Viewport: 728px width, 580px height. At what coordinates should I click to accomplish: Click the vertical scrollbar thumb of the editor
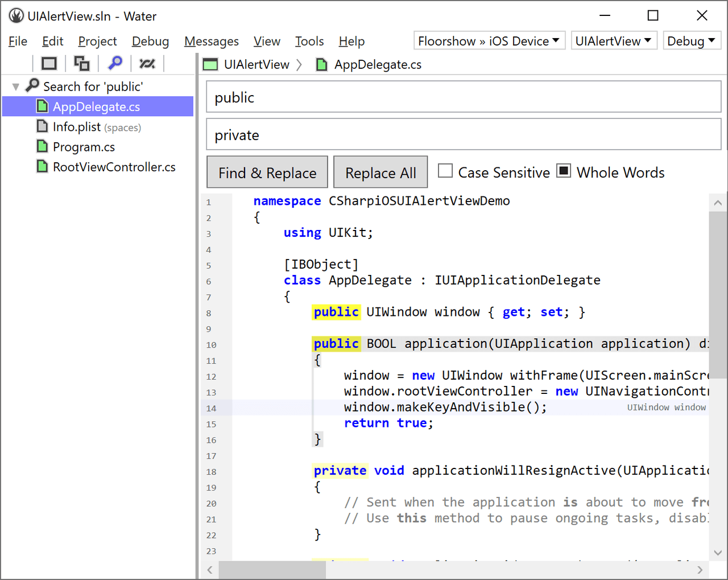click(718, 295)
